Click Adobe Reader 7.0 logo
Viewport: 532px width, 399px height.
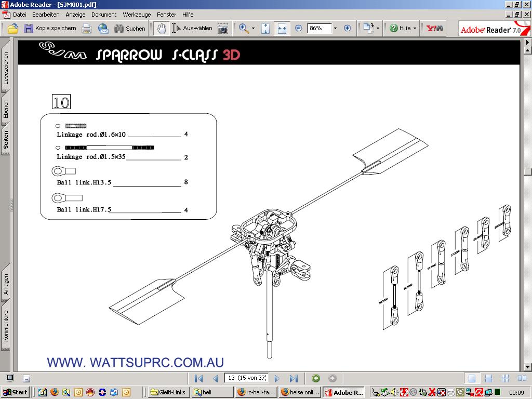coord(495,29)
